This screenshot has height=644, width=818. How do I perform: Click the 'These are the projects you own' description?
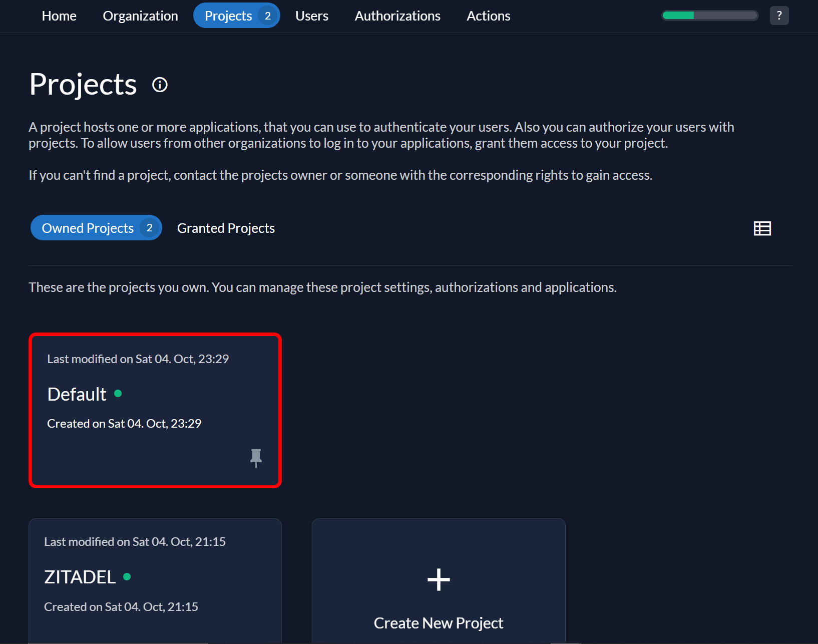pyautogui.click(x=322, y=287)
